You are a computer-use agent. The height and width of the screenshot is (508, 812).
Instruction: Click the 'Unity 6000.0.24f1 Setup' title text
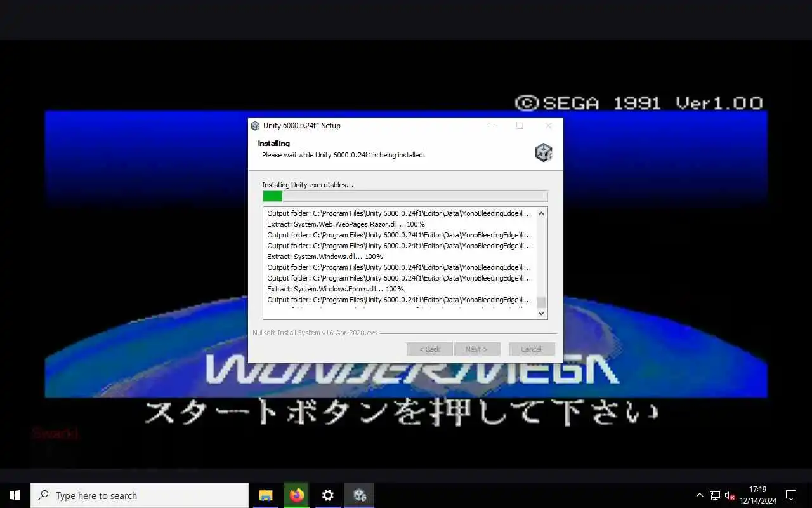(302, 126)
